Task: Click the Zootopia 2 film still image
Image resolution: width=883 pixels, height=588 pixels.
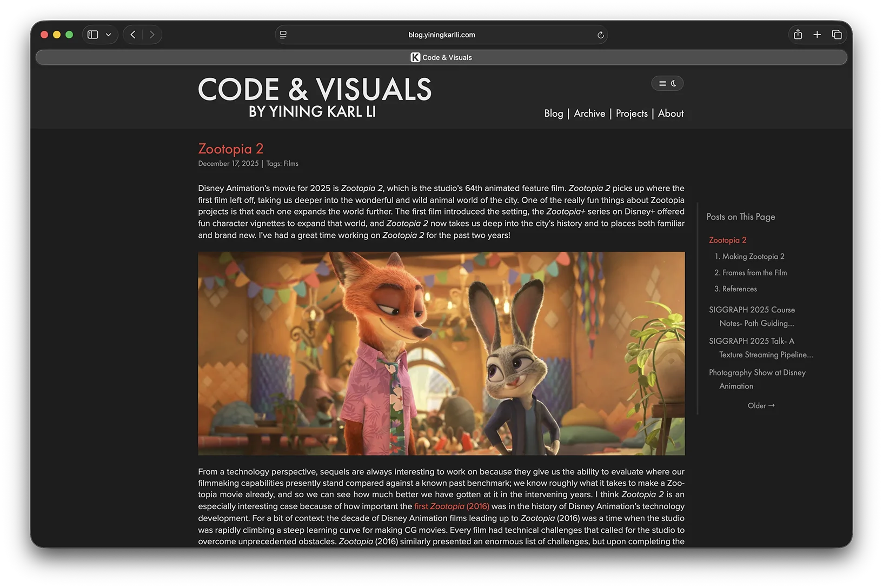Action: 441,353
